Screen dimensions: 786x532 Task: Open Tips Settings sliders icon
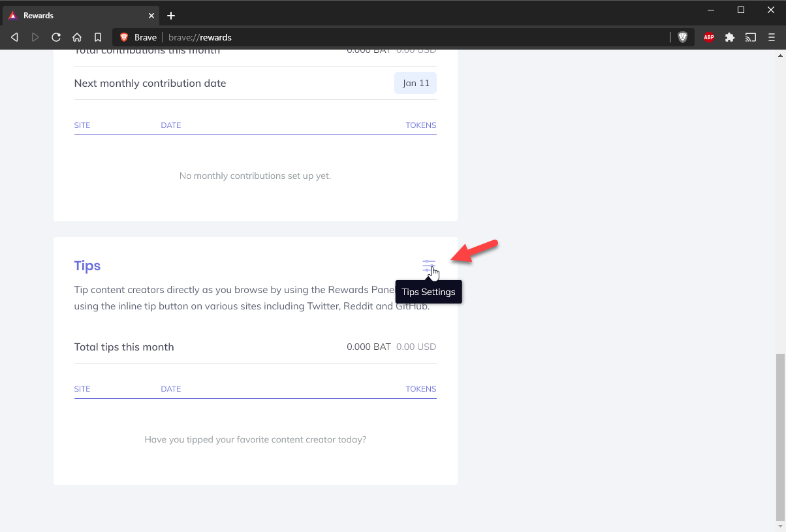(x=428, y=266)
